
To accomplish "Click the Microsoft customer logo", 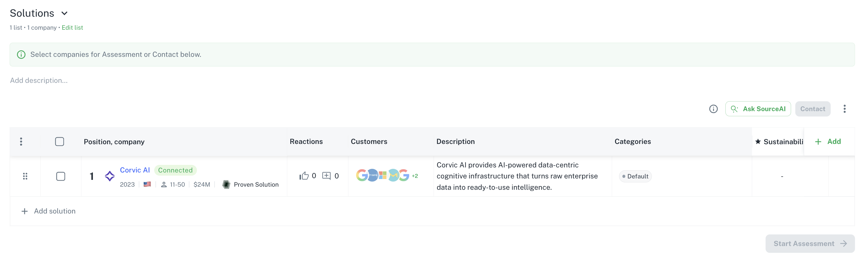I will click(383, 175).
